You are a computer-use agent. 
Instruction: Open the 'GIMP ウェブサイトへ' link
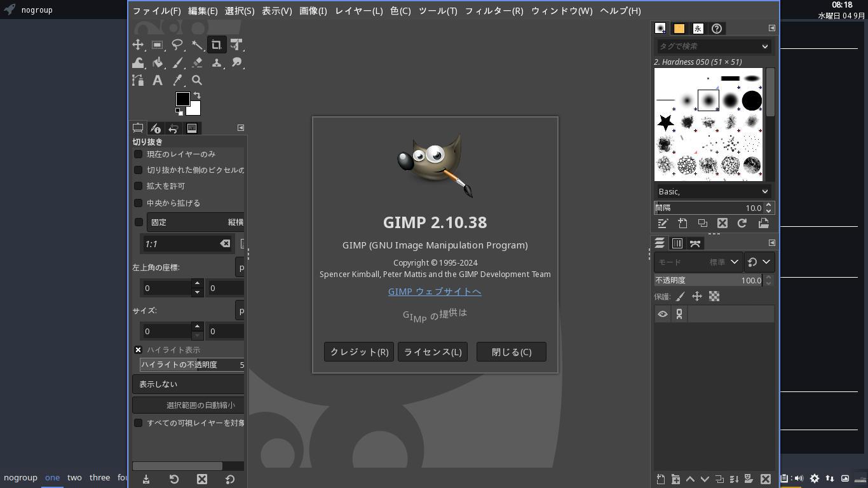pyautogui.click(x=435, y=292)
